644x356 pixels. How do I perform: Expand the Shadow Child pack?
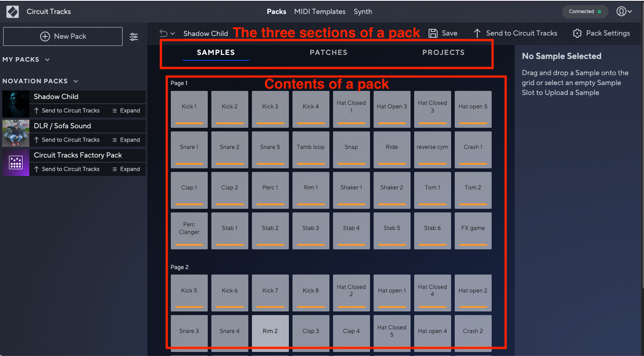coord(127,110)
